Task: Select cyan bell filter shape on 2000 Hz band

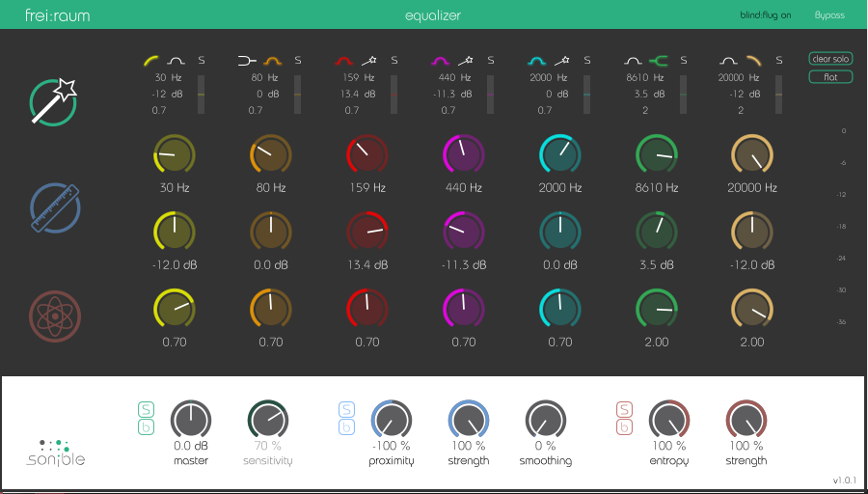Action: click(x=537, y=60)
